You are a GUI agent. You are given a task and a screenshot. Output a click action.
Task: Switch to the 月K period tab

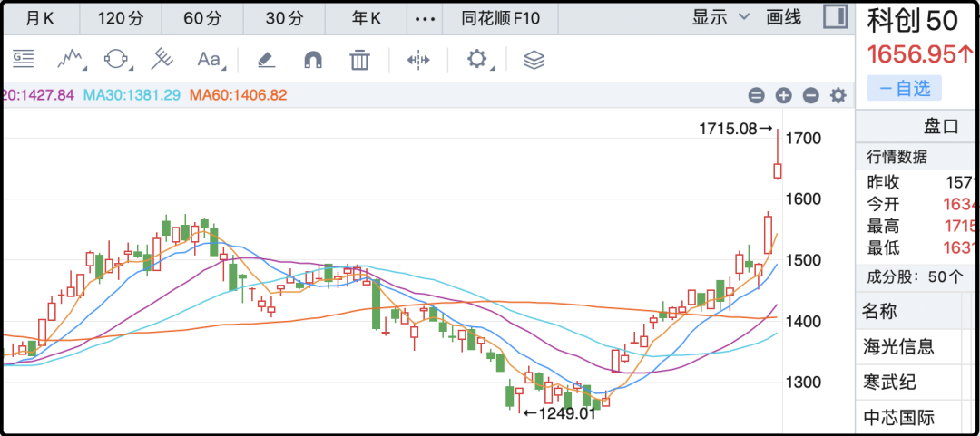tap(40, 19)
